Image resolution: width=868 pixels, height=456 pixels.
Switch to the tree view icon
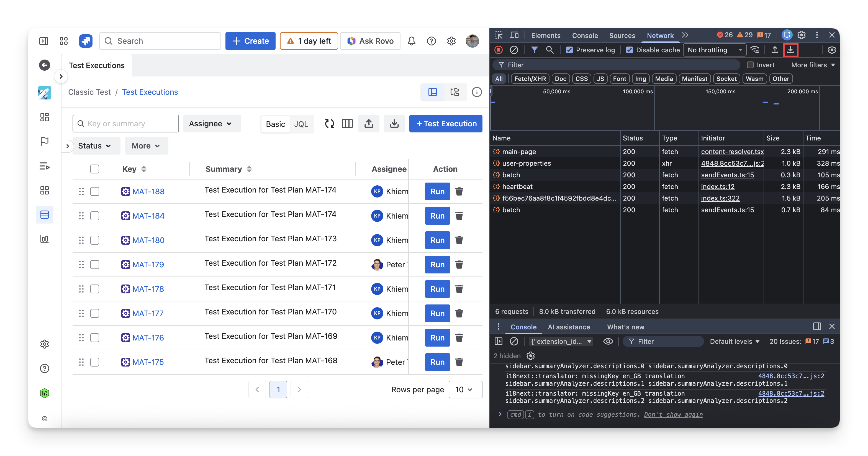pyautogui.click(x=454, y=92)
